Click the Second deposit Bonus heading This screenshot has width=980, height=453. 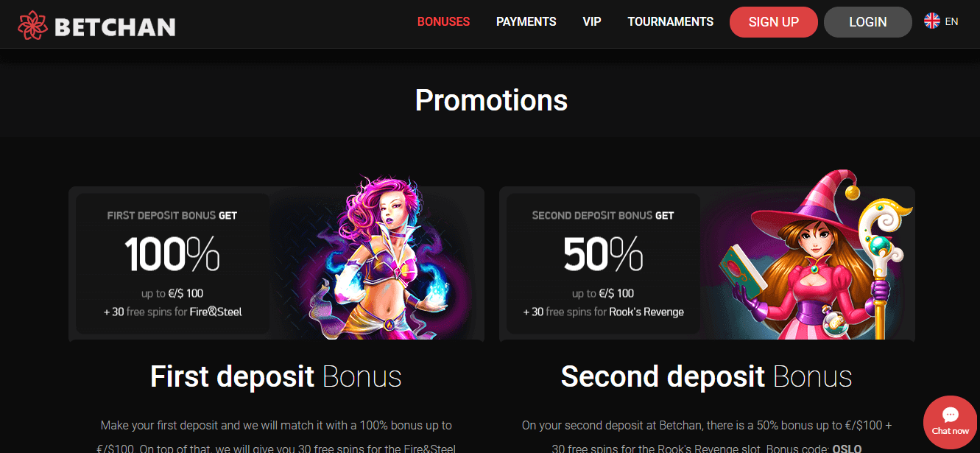coord(707,377)
